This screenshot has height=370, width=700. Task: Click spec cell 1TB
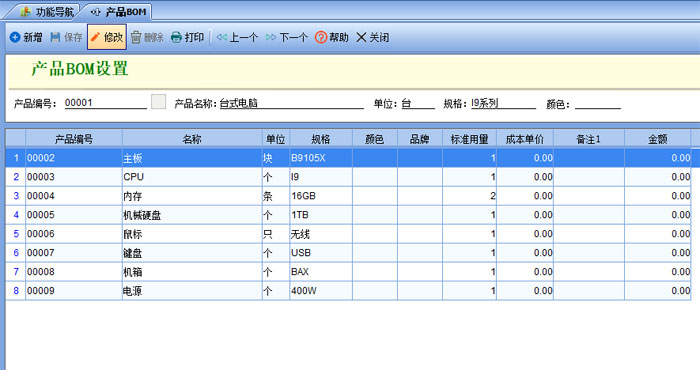coord(321,215)
